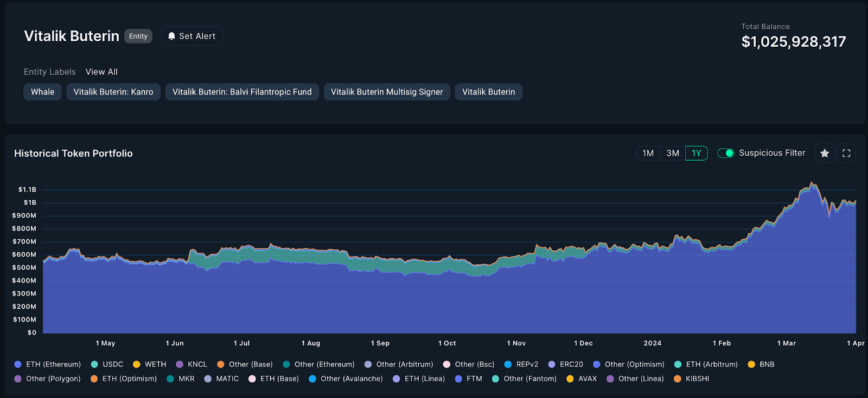Click Other (Fantom) legend entry
This screenshot has height=398, width=868.
click(x=524, y=378)
